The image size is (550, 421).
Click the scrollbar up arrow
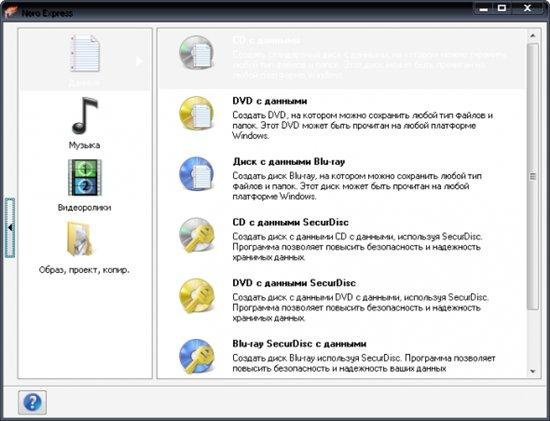[x=533, y=36]
